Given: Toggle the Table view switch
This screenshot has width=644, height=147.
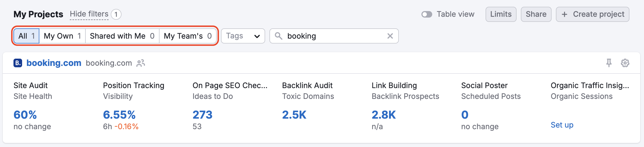Looking at the screenshot, I should click(427, 14).
